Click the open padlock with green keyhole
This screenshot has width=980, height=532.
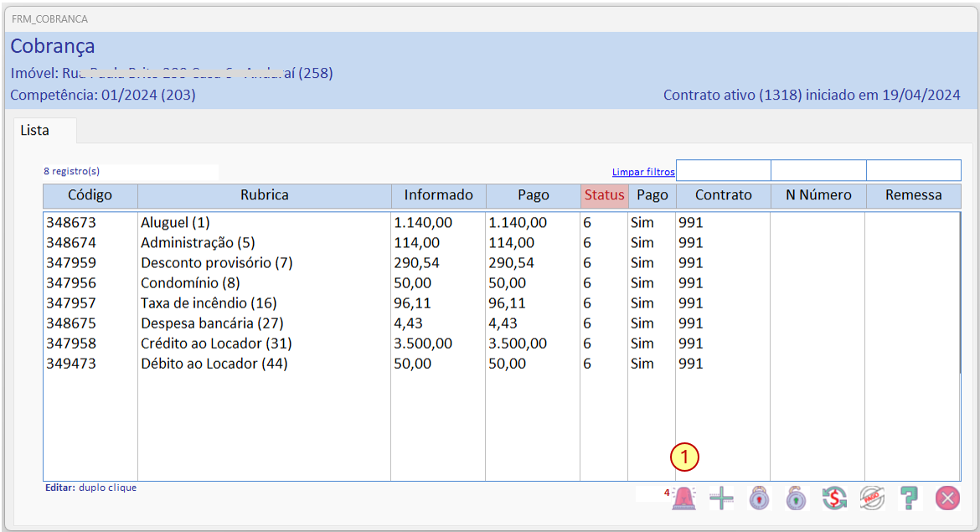796,498
